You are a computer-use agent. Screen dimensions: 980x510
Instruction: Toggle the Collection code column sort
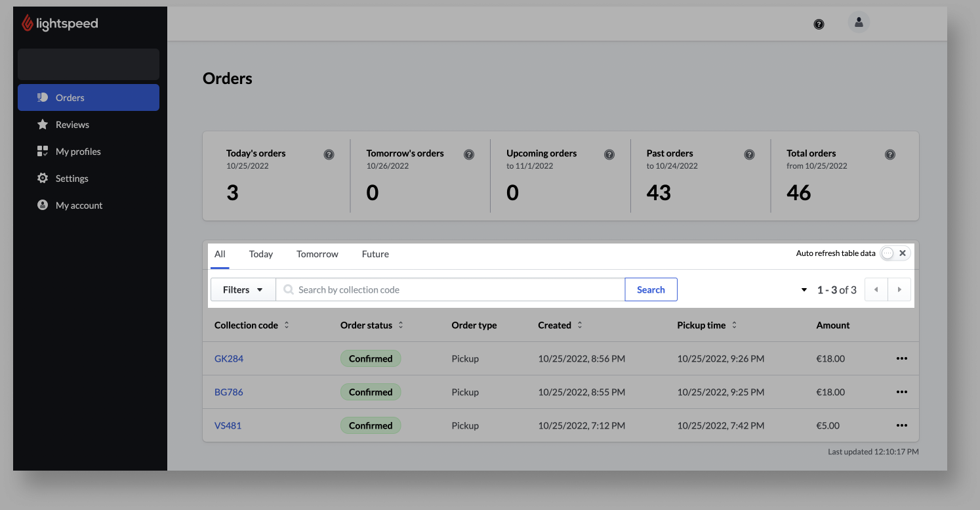[287, 325]
